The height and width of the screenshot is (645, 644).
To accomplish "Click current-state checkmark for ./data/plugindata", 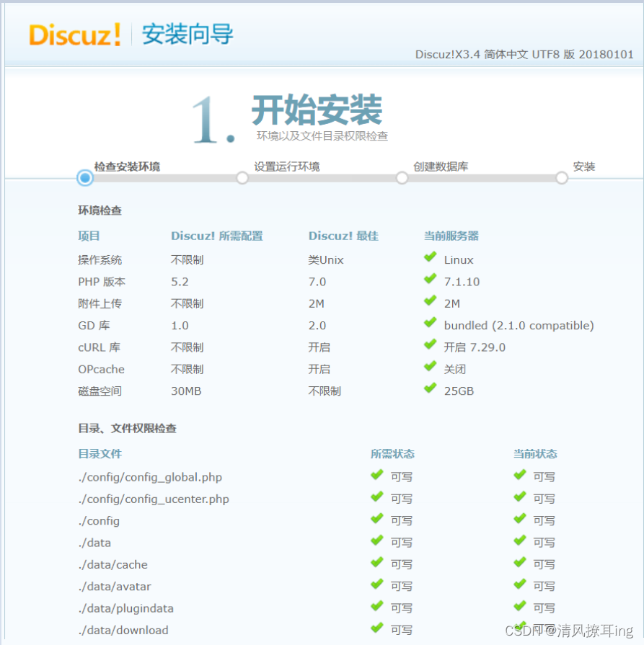I will [x=520, y=605].
